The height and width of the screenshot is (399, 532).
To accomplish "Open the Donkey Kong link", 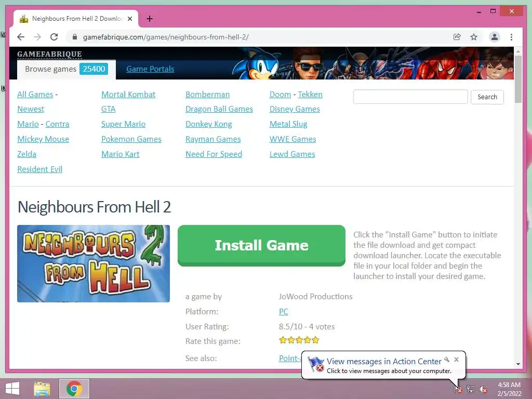I will pos(209,124).
